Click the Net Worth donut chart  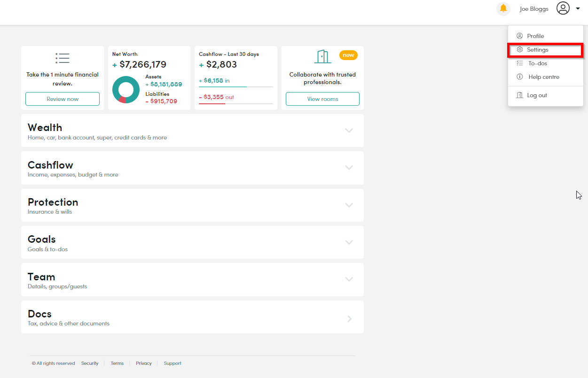pyautogui.click(x=126, y=90)
